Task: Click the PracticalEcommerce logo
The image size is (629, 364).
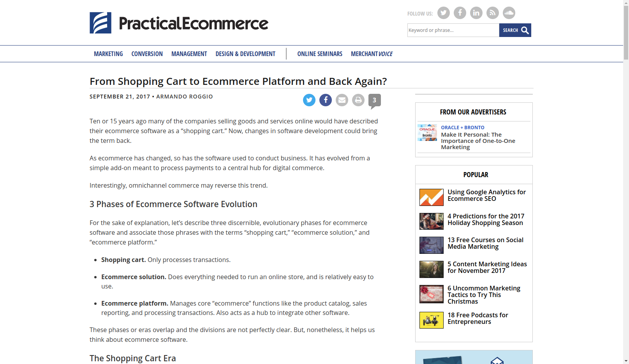Action: [179, 23]
